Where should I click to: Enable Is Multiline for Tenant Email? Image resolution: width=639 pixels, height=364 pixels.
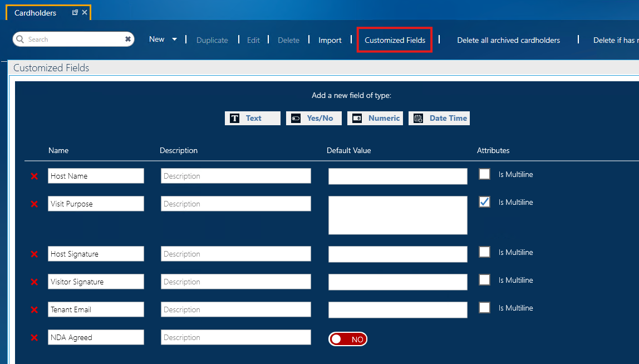click(x=485, y=307)
